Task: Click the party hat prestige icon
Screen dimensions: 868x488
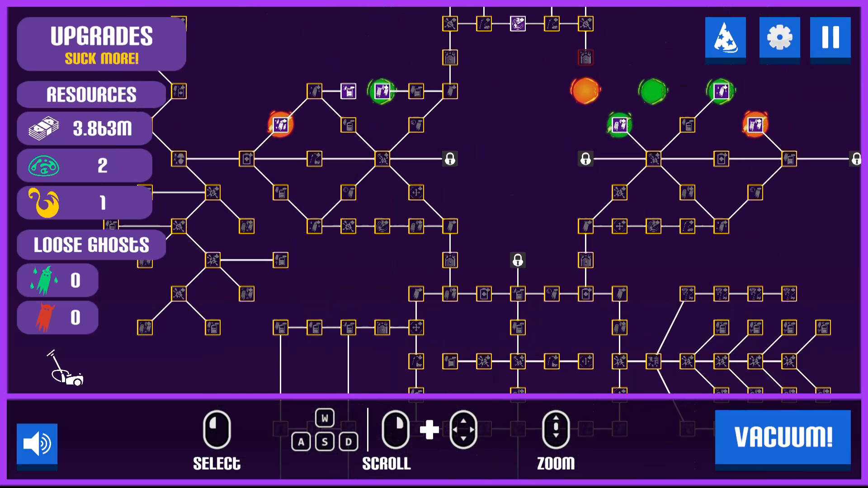Action: pos(726,39)
